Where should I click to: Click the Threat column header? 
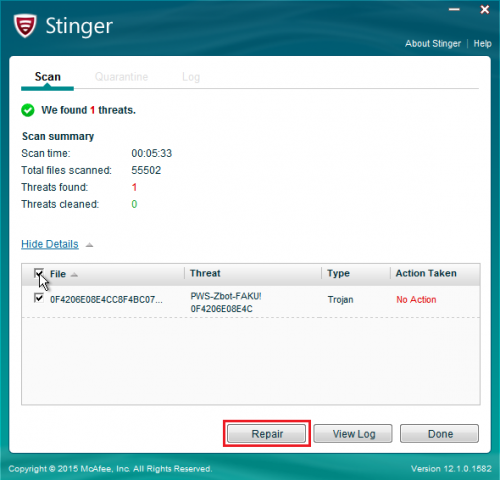pos(205,273)
